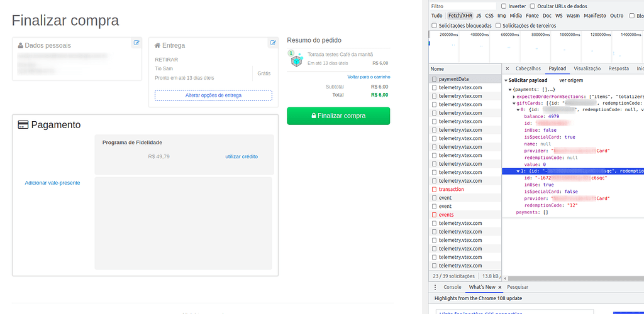The image size is (644, 314).
Task: Click the file icon of paymentData request
Action: coord(434,79)
